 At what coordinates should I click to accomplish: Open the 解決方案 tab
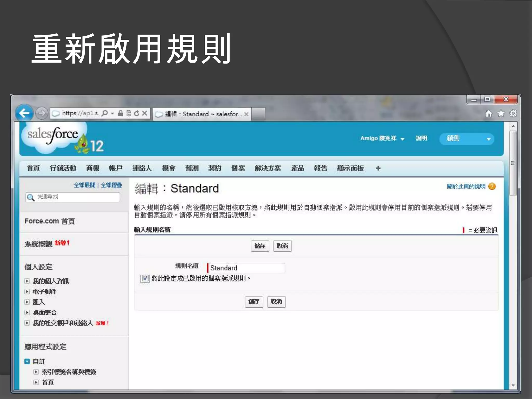pyautogui.click(x=268, y=168)
